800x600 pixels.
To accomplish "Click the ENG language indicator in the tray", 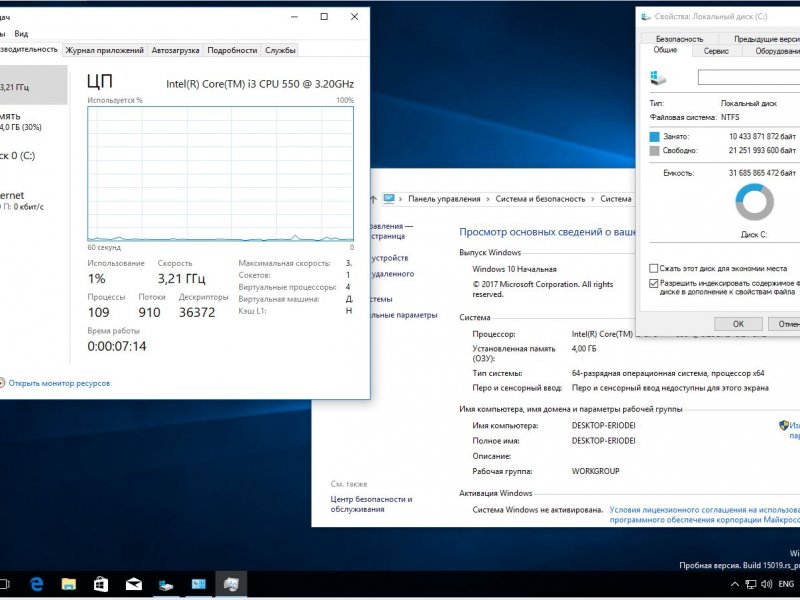I will tap(786, 584).
